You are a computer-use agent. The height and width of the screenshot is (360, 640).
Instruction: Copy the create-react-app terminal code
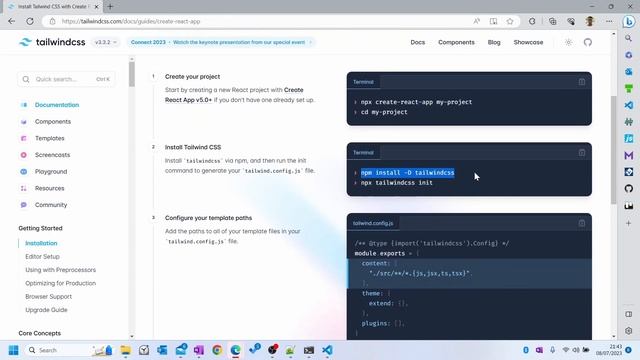[582, 82]
